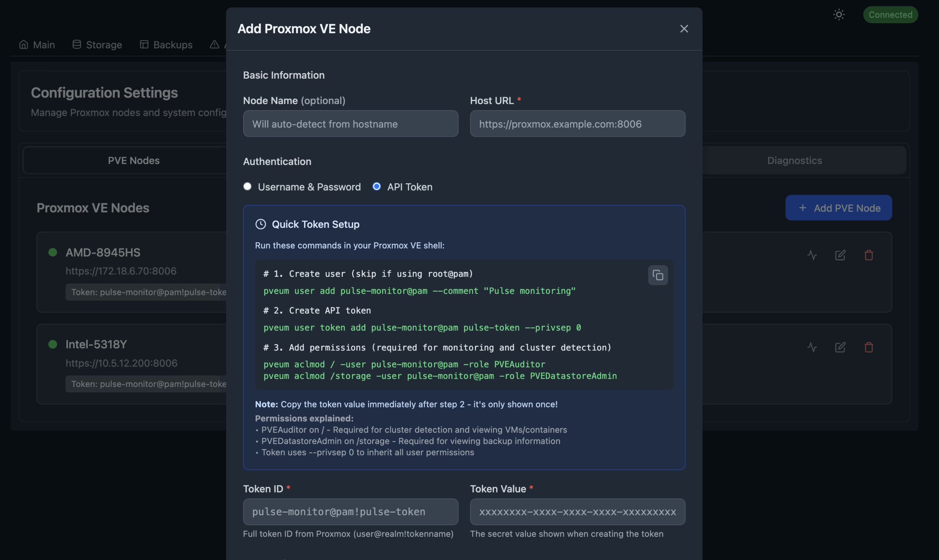
Task: Focus the Node Name field
Action: click(x=350, y=124)
